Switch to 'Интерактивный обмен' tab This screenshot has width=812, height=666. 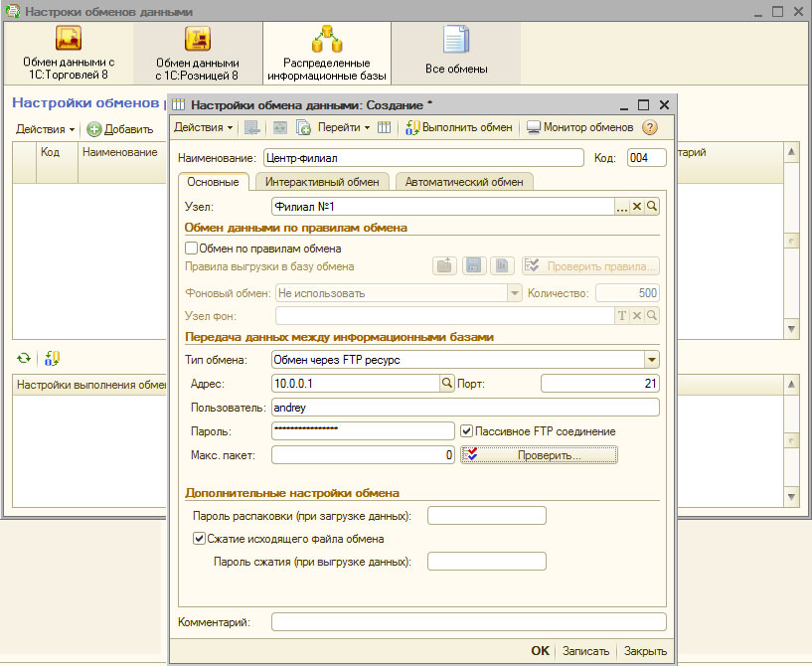click(x=322, y=182)
